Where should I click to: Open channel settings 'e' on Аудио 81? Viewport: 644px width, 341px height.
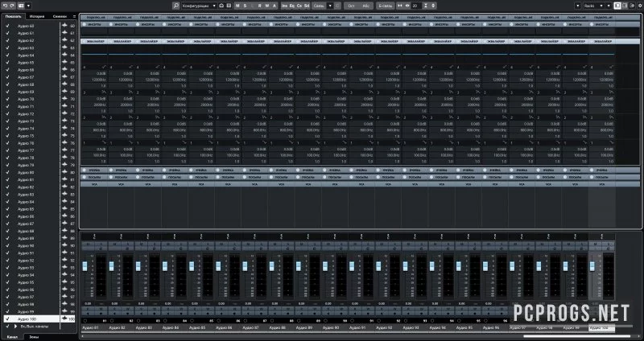click(102, 249)
